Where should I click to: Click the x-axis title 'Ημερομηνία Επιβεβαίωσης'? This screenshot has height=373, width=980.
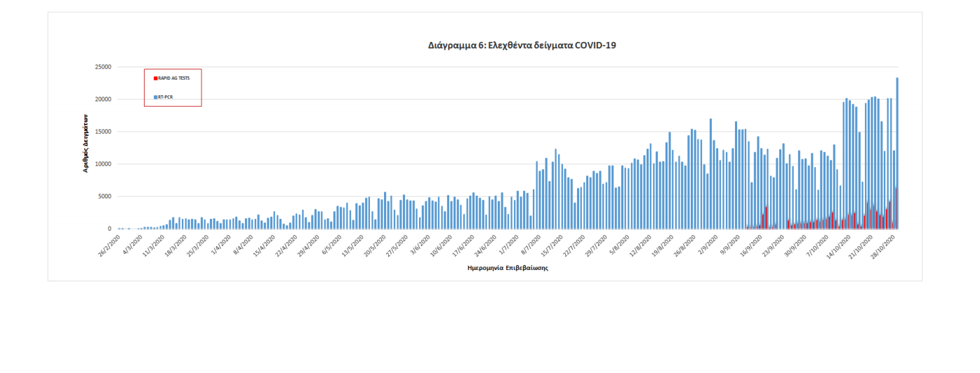click(x=508, y=268)
